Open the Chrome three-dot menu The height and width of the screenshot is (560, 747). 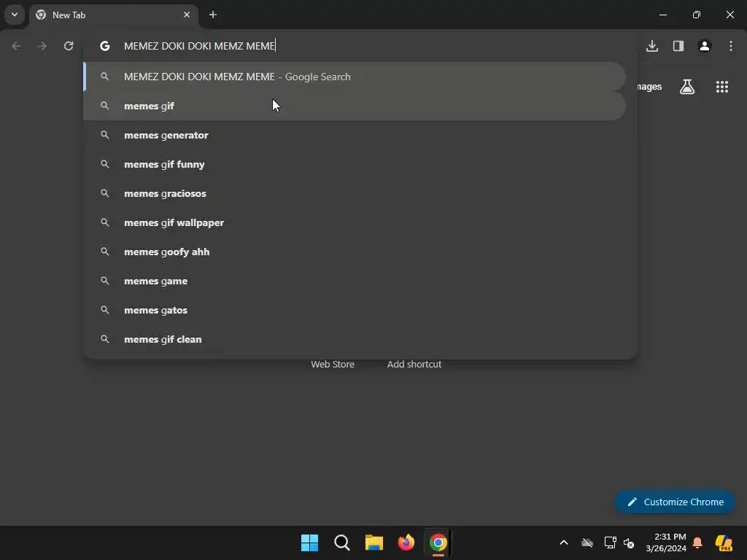click(x=731, y=46)
